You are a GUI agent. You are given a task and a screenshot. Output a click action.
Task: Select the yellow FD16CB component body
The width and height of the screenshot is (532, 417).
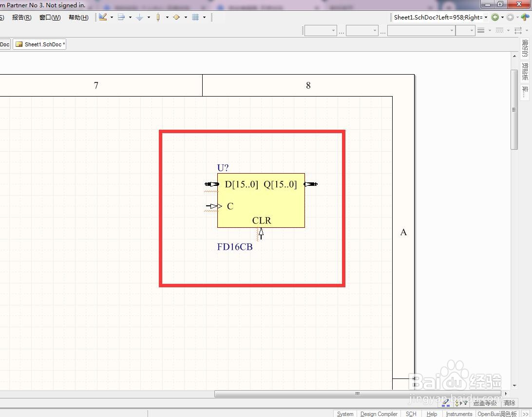click(261, 200)
